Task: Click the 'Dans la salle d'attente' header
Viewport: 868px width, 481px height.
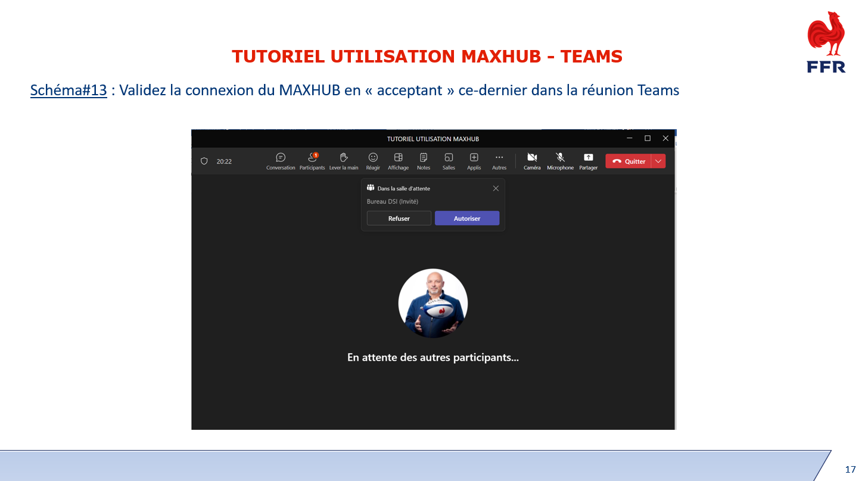Action: (x=403, y=188)
